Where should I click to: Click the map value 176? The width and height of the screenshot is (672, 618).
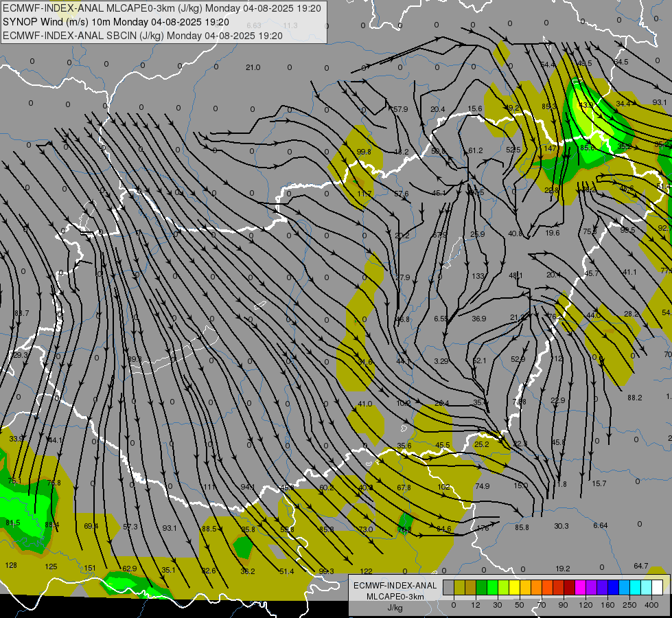[483, 528]
